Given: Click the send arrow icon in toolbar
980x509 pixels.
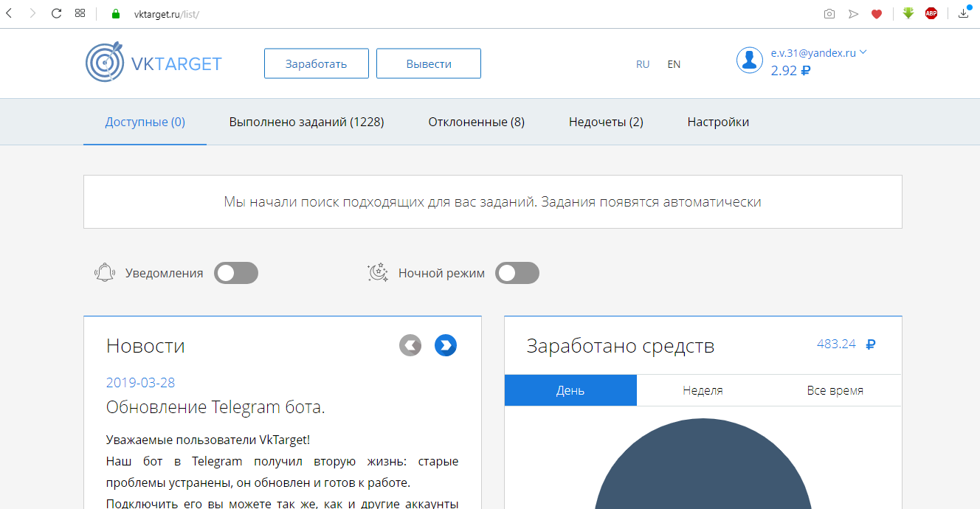Looking at the screenshot, I should 853,14.
